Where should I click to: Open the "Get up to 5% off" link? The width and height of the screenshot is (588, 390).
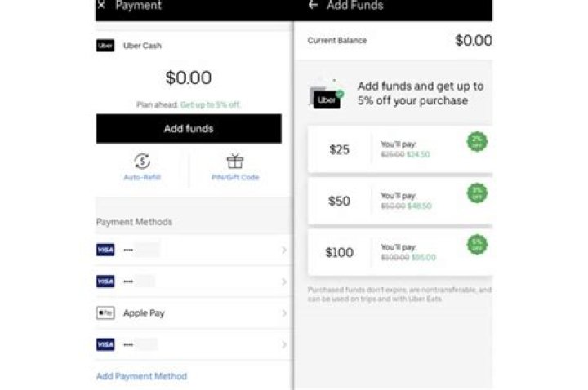pyautogui.click(x=210, y=104)
